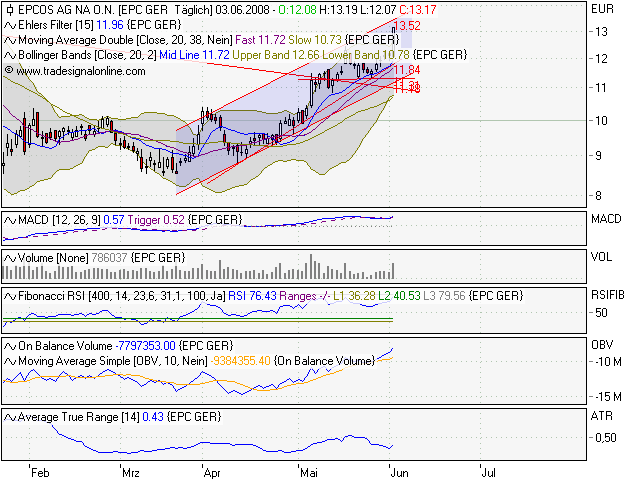Click the ATR panel axis label
This screenshot has height=480, width=640.
[x=602, y=416]
